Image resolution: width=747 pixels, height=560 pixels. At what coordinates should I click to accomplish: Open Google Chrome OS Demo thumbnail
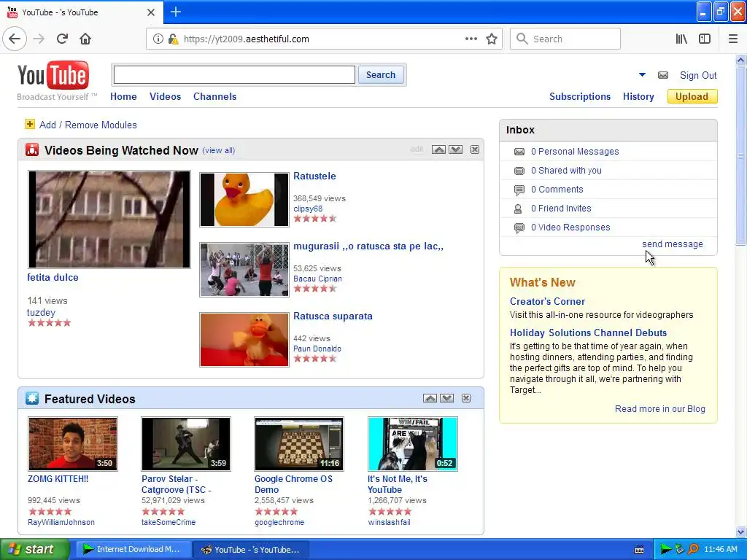pyautogui.click(x=299, y=444)
